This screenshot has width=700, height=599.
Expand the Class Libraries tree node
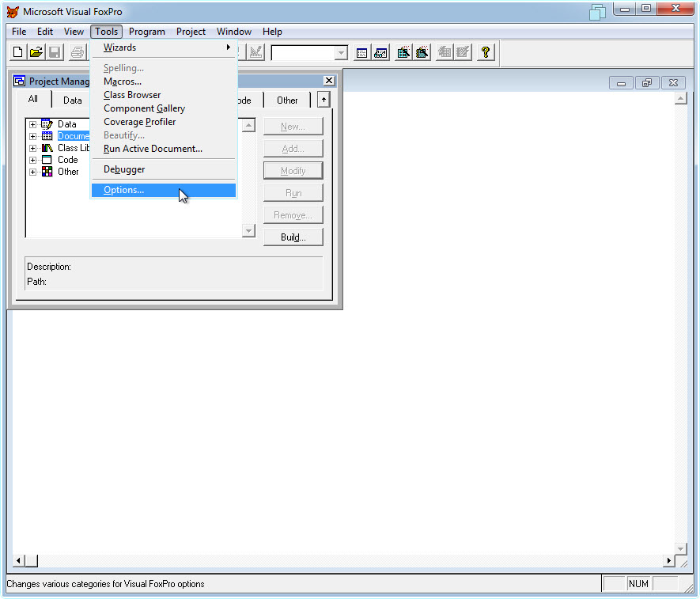click(32, 148)
